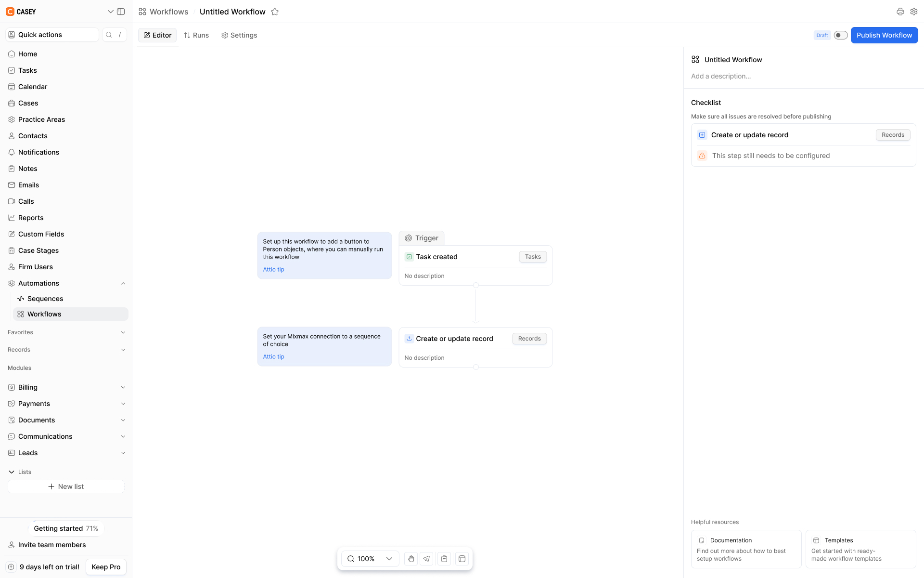This screenshot has width=924, height=578.
Task: Open the gear settings icon in the top bar
Action: pyautogui.click(x=914, y=12)
